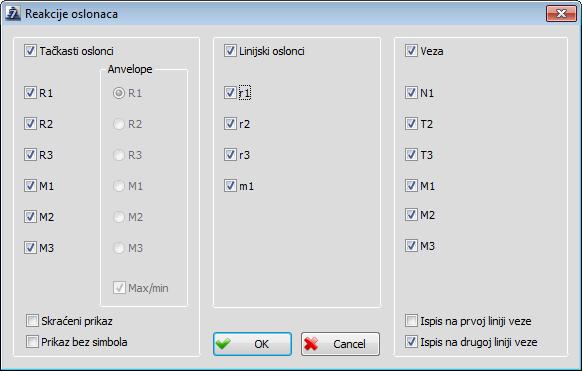Toggle M1 checkbox under Veza
The image size is (582, 371).
click(411, 185)
